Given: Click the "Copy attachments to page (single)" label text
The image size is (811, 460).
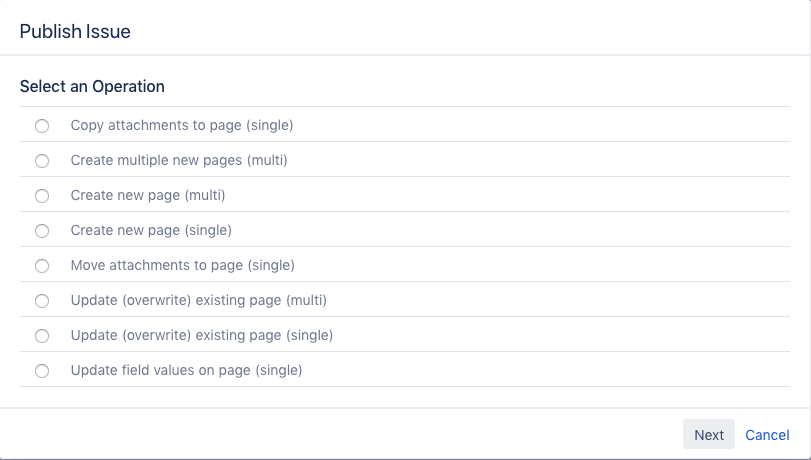Looking at the screenshot, I should point(181,126).
